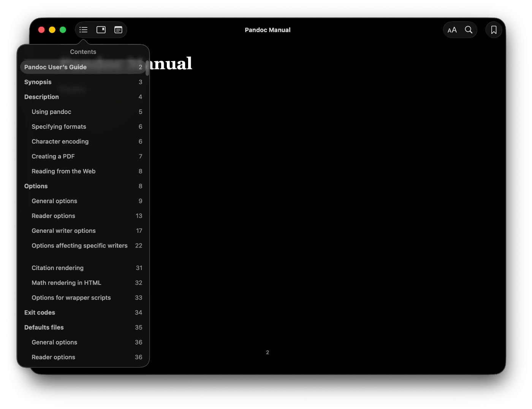The height and width of the screenshot is (409, 532).
Task: Open Character encoding section
Action: point(83,141)
